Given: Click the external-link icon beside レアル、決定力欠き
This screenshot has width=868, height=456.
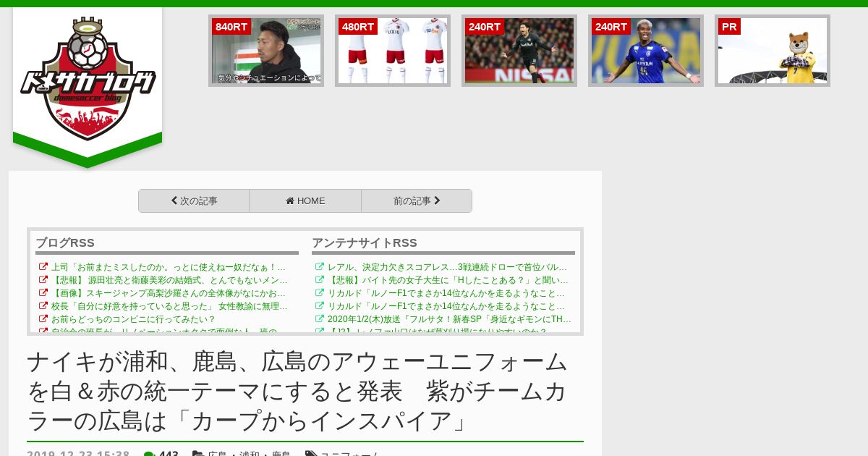Looking at the screenshot, I should (x=320, y=267).
